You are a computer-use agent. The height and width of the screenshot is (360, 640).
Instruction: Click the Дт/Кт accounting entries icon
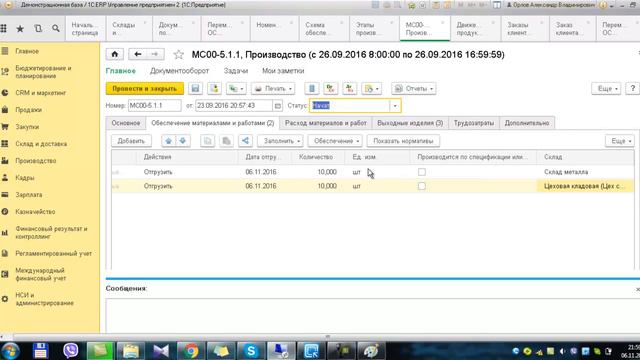tap(331, 89)
